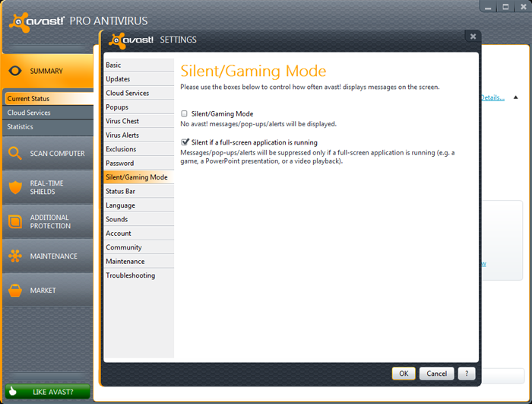
Task: Close the Settings dialog with the X
Action: (473, 37)
